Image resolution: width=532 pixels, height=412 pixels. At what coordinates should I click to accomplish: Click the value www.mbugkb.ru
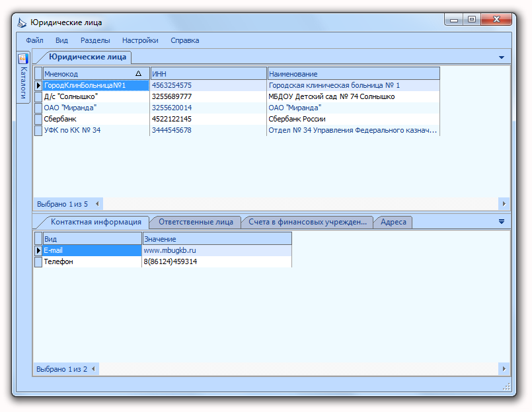[x=170, y=251]
